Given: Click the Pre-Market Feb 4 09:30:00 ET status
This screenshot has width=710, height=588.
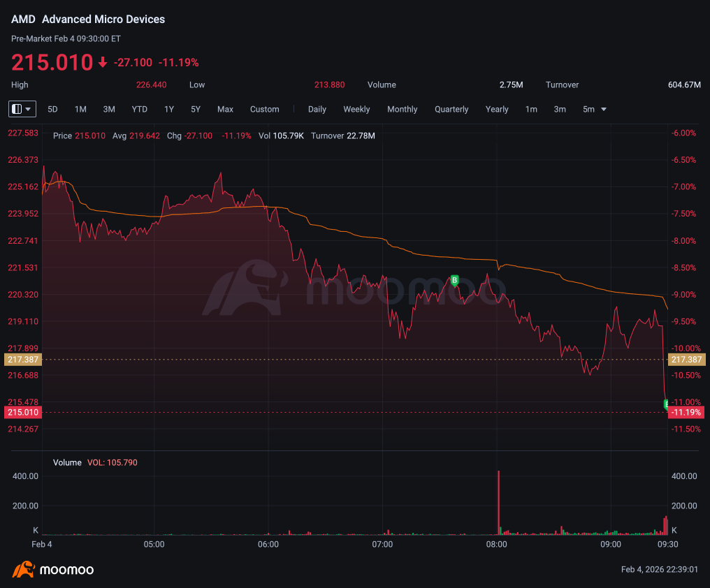Looking at the screenshot, I should coord(66,38).
